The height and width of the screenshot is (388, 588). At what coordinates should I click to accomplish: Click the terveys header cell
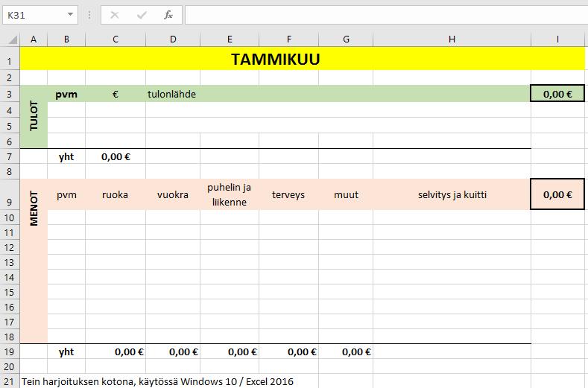[x=288, y=194]
